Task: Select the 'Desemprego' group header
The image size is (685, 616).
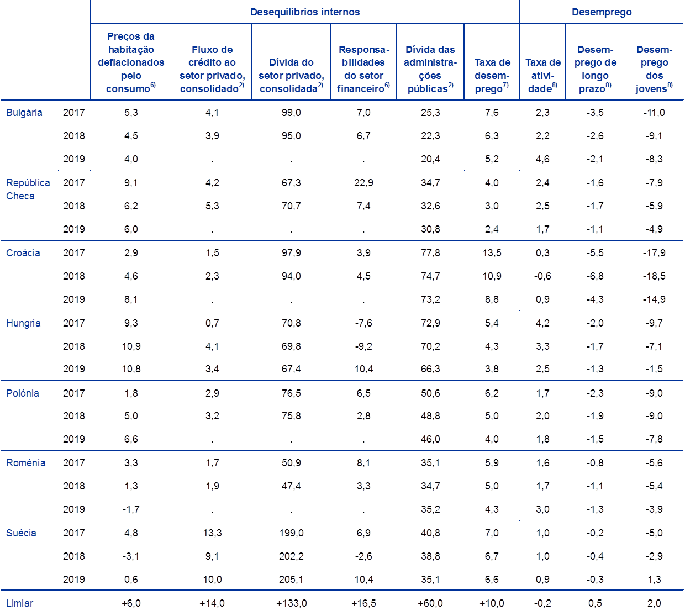Action: (x=602, y=12)
